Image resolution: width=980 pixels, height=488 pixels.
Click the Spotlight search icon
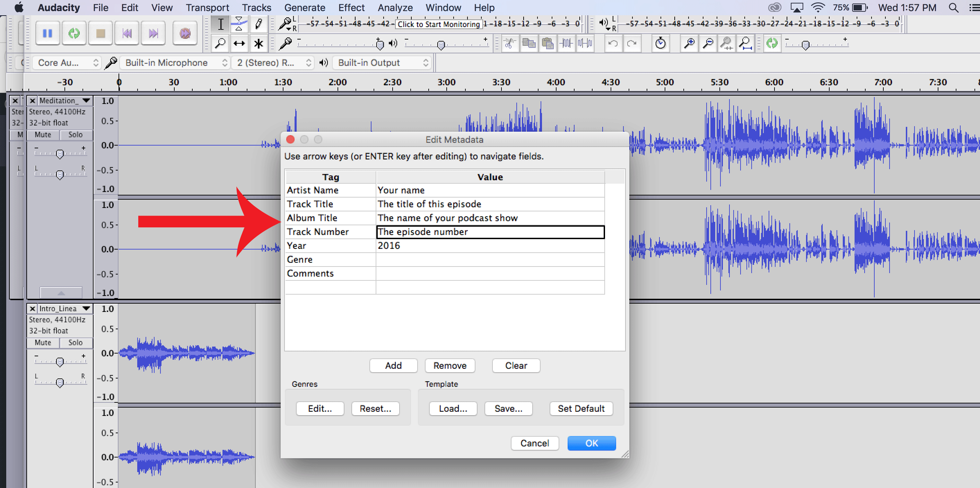pos(953,8)
